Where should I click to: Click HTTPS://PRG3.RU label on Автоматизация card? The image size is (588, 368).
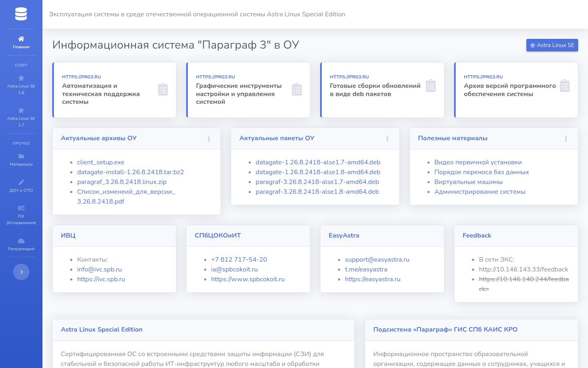point(82,77)
